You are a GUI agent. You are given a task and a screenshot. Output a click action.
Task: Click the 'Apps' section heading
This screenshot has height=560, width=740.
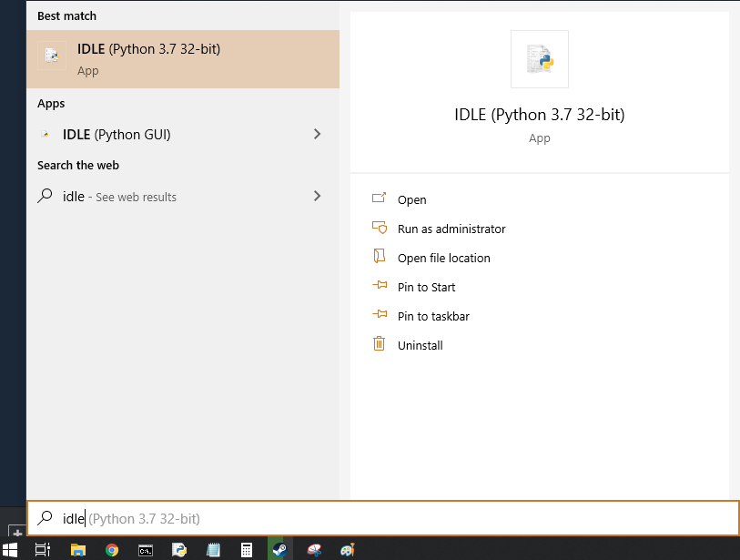tap(51, 104)
